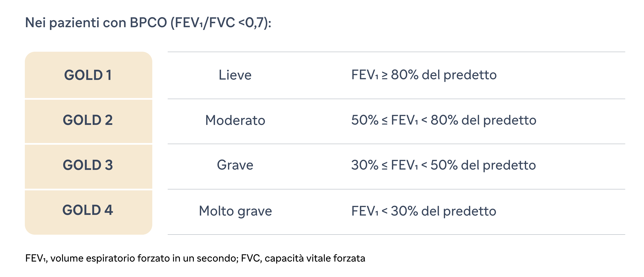Image resolution: width=644 pixels, height=277 pixels.
Task: Select the GOLD 4 label cell
Action: pyautogui.click(x=89, y=212)
